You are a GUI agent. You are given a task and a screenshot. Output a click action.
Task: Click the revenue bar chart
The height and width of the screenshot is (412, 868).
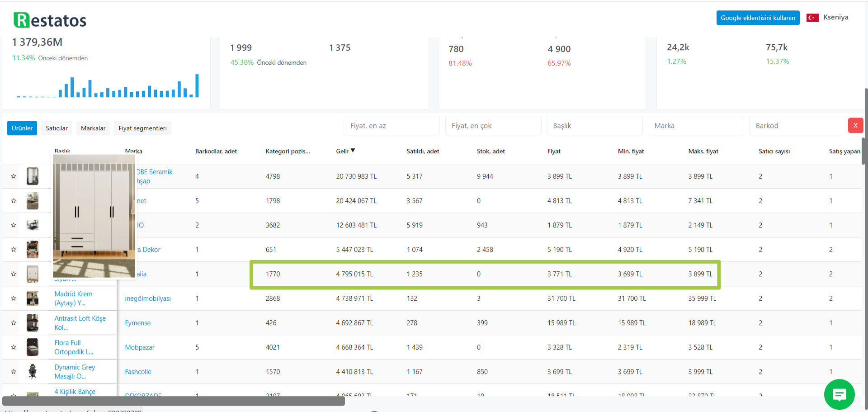pyautogui.click(x=108, y=86)
